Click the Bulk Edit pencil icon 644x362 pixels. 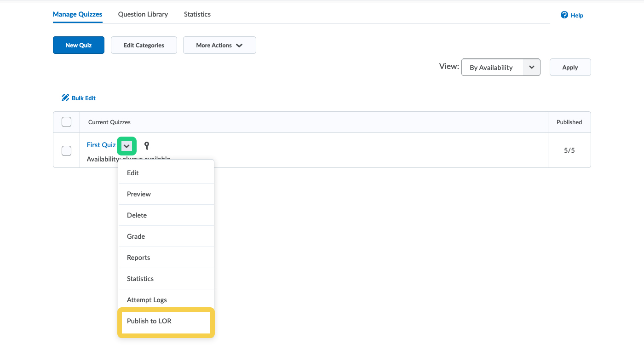[x=65, y=98]
